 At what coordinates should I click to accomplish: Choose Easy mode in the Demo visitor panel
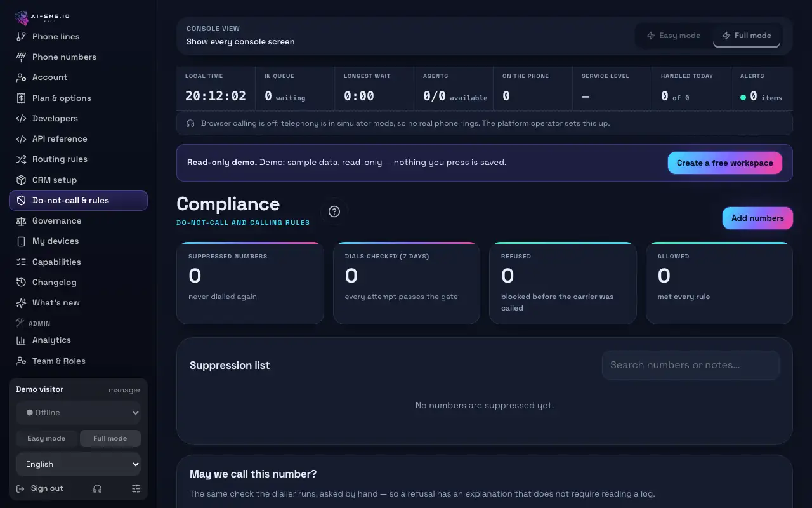[46, 438]
